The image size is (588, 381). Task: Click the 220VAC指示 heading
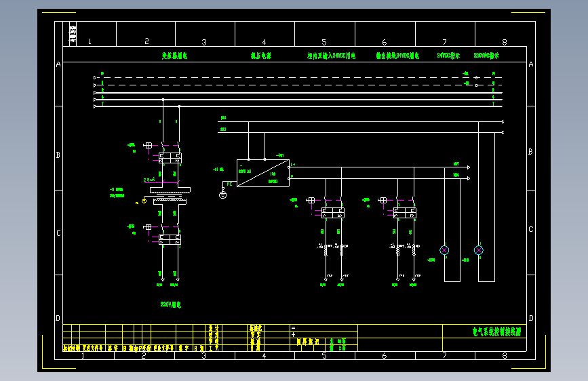click(x=486, y=56)
